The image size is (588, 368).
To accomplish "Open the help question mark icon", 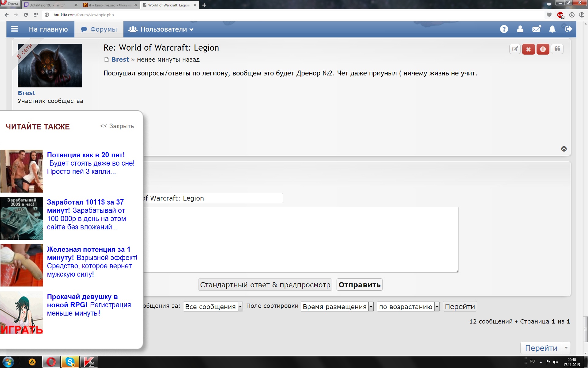I will [504, 29].
